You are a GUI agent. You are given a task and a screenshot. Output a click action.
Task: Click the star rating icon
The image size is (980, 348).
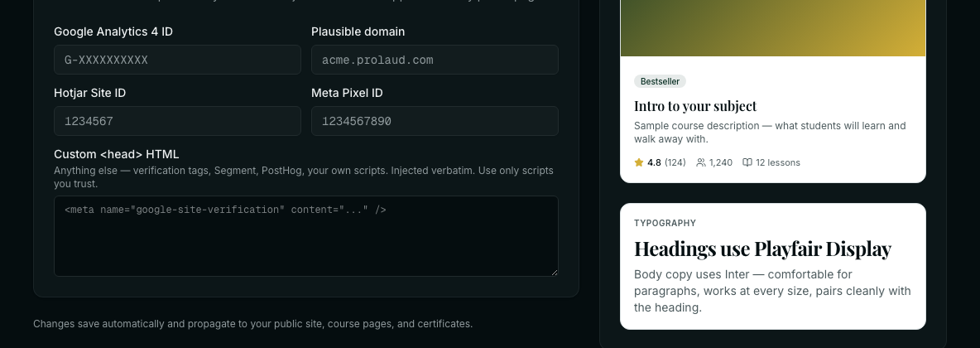tap(639, 162)
